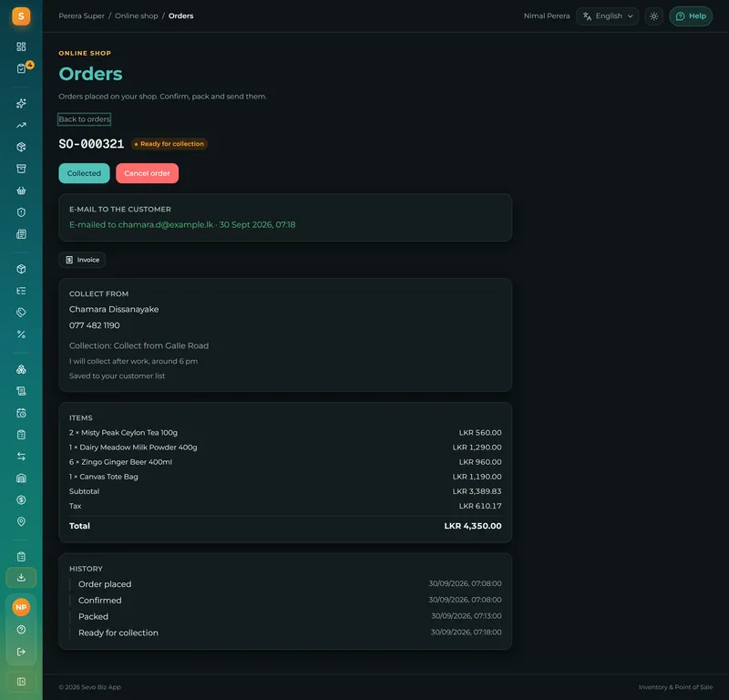Open the percent discount icon in sidebar
Image resolution: width=729 pixels, height=700 pixels.
21,335
